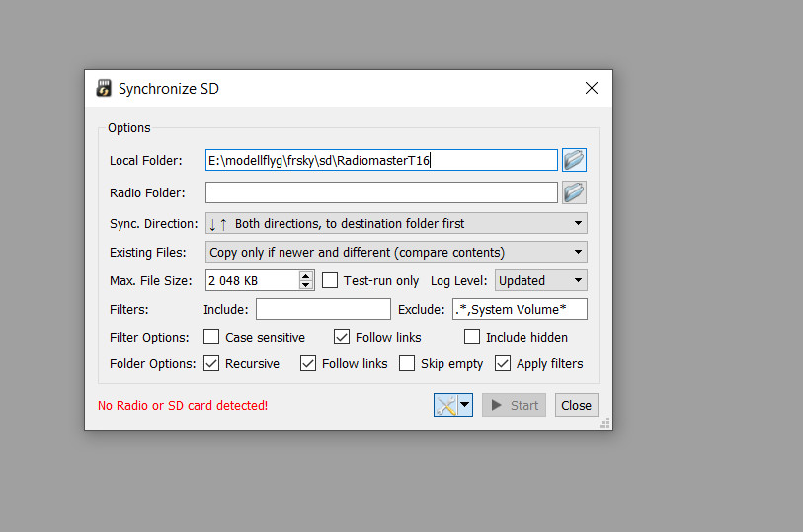Click in the Radio Folder text field
This screenshot has height=532, width=803.
click(381, 192)
